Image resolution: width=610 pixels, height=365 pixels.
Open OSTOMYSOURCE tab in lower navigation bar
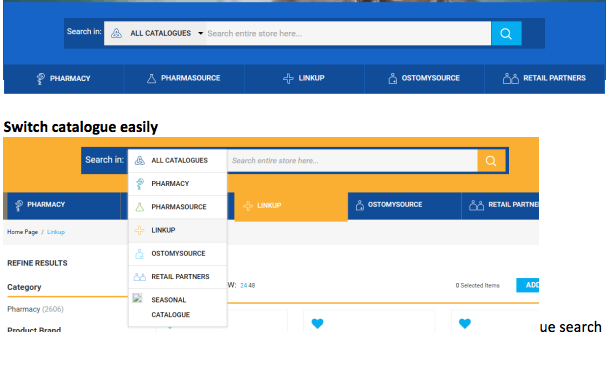pyautogui.click(x=404, y=205)
